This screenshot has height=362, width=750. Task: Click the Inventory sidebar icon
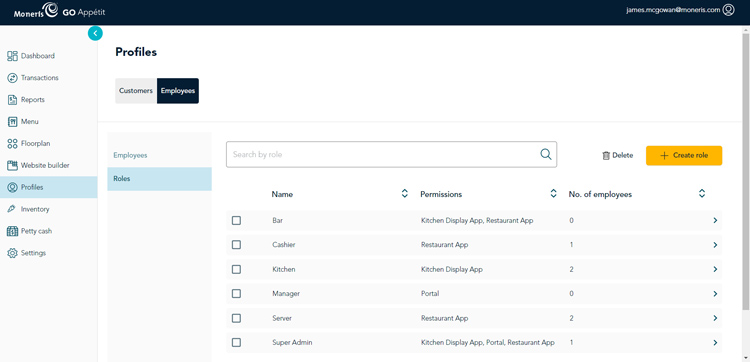point(12,209)
